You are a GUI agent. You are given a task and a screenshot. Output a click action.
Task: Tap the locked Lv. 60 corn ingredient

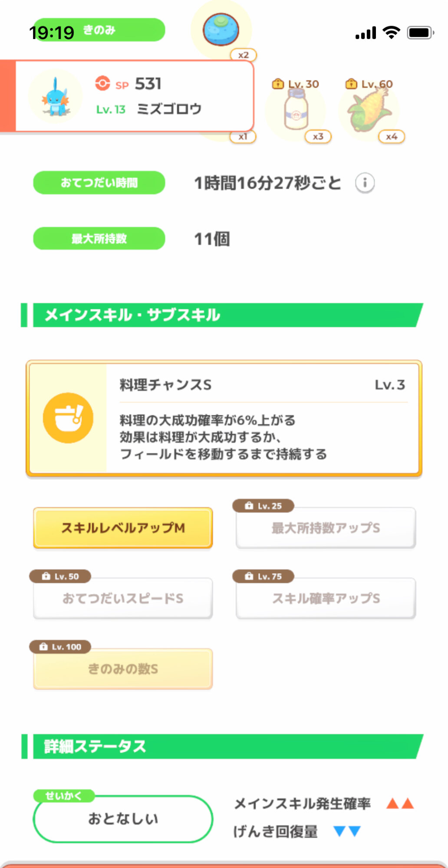(369, 110)
